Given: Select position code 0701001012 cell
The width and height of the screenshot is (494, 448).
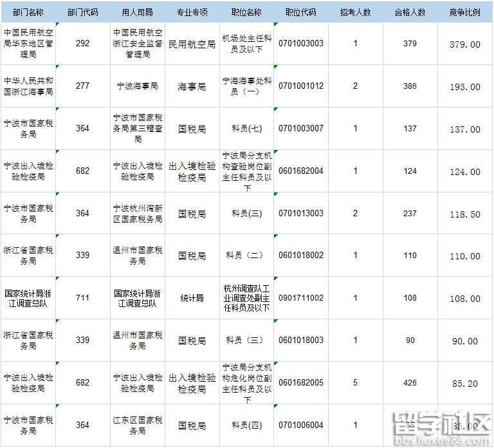Looking at the screenshot, I should point(301,86).
